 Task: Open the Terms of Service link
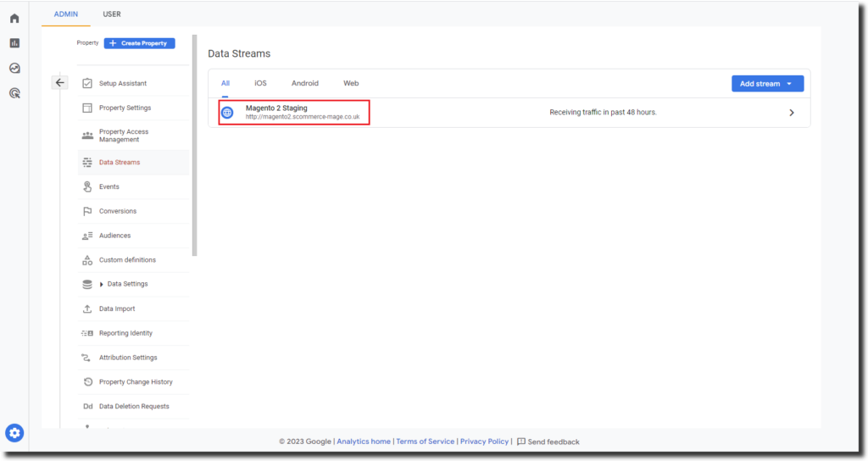pyautogui.click(x=426, y=442)
